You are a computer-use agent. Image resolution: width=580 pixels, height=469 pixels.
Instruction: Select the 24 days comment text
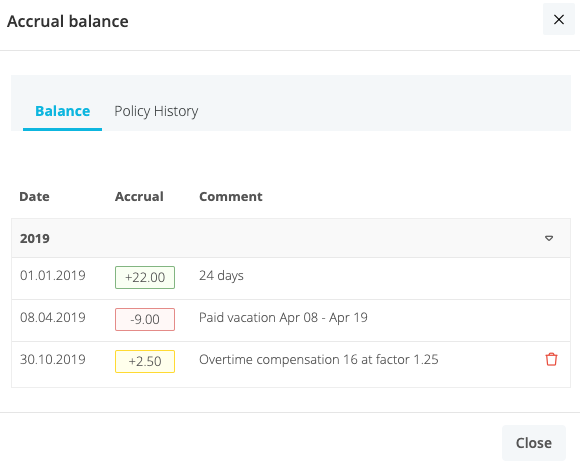point(221,276)
